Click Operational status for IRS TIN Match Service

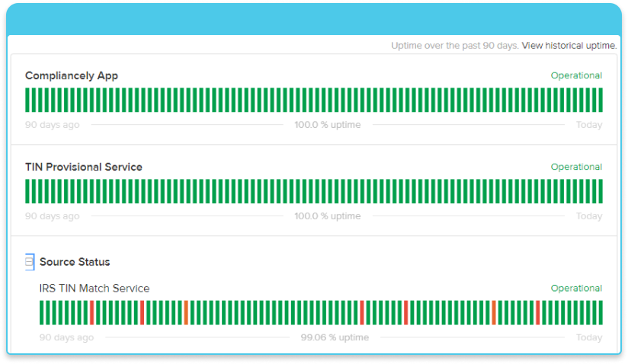576,289
